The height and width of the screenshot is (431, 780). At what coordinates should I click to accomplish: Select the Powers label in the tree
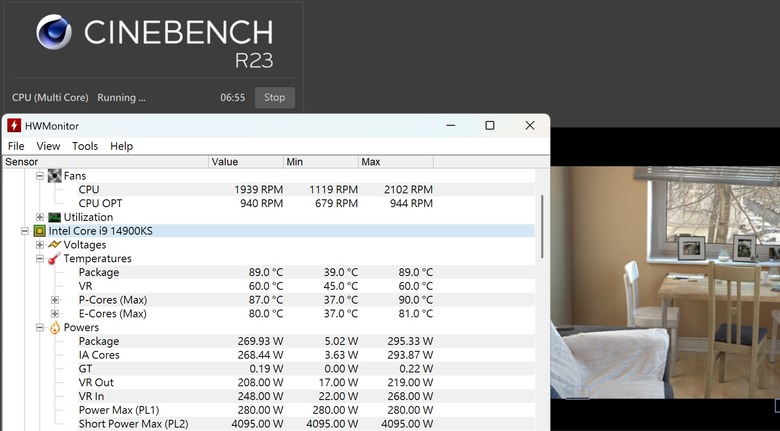pyautogui.click(x=81, y=327)
